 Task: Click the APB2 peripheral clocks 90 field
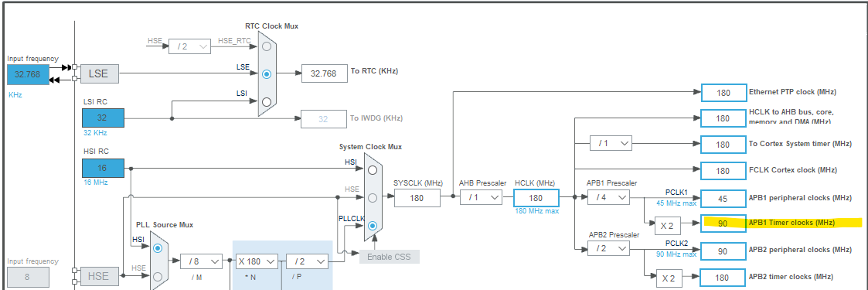(x=723, y=251)
